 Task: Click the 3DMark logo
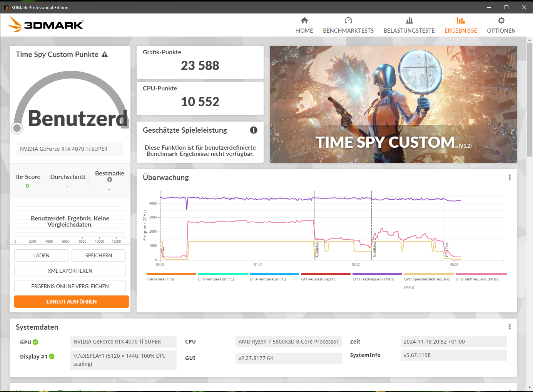point(45,24)
